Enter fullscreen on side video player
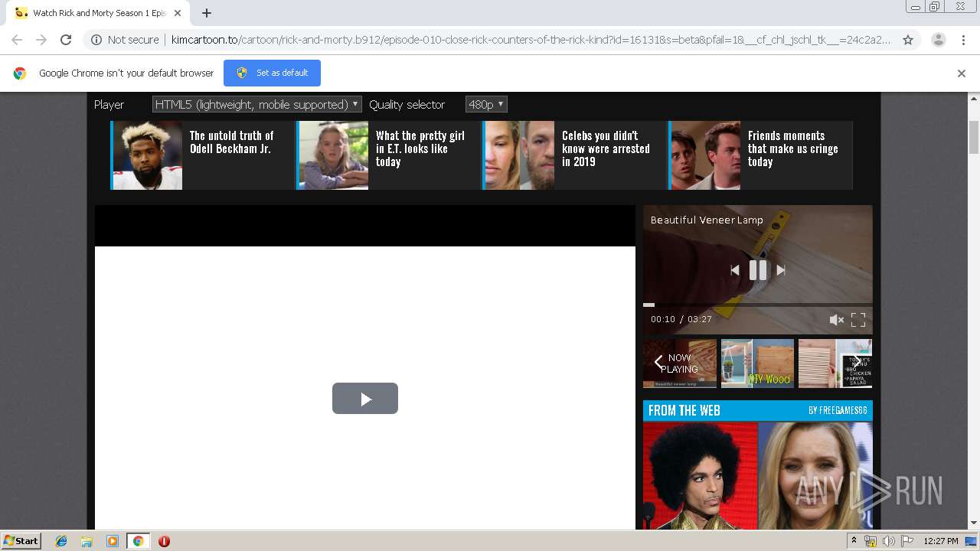Screen dimensions: 980x551 click(x=858, y=320)
